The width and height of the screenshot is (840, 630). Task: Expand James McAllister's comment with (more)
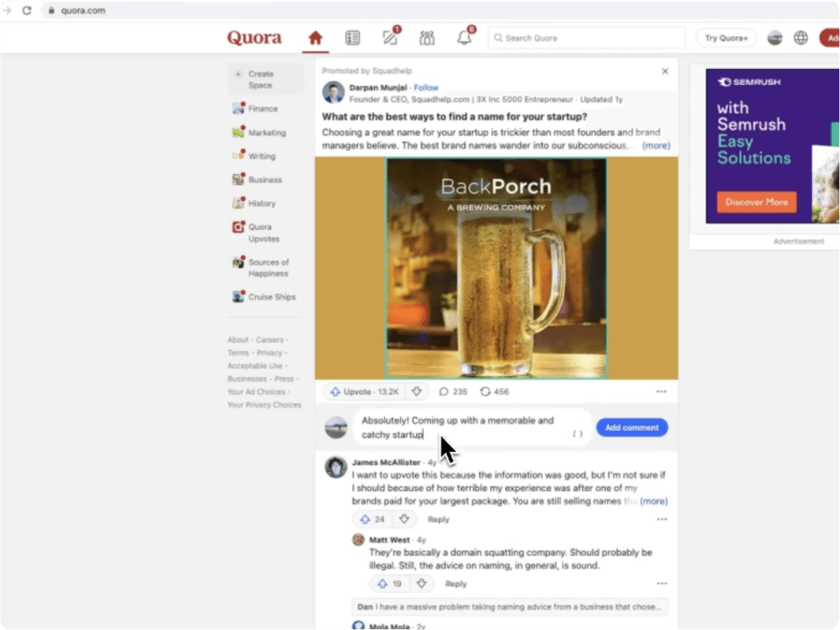tap(653, 502)
